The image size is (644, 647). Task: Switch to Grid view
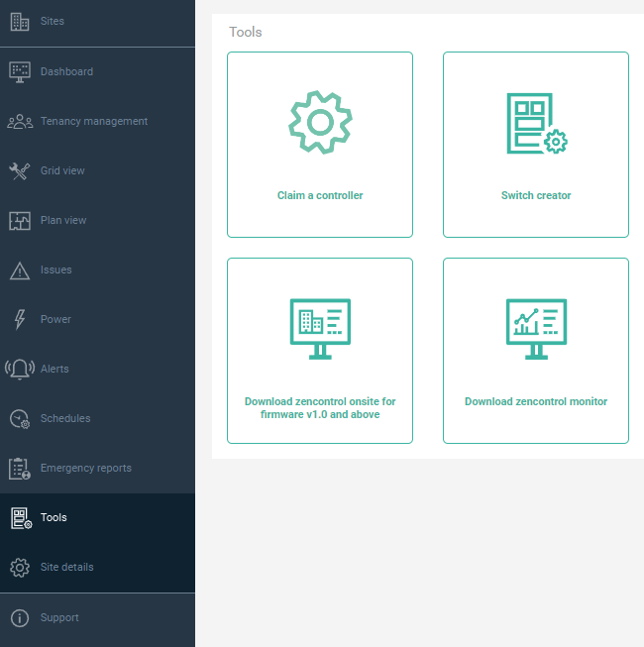pyautogui.click(x=97, y=170)
